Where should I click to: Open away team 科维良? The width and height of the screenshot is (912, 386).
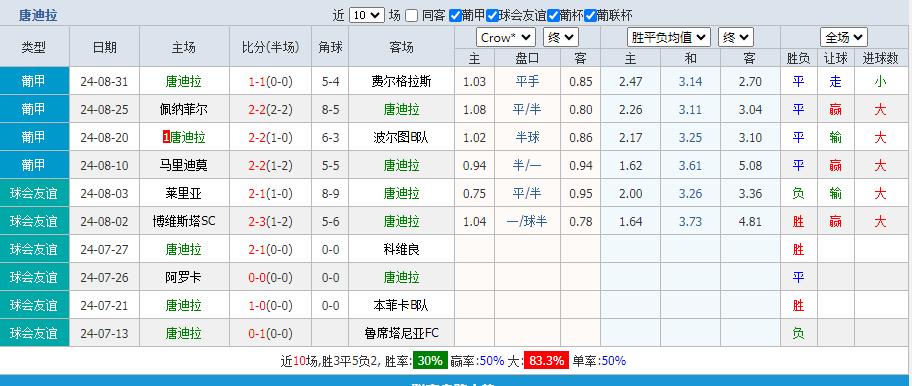point(401,249)
